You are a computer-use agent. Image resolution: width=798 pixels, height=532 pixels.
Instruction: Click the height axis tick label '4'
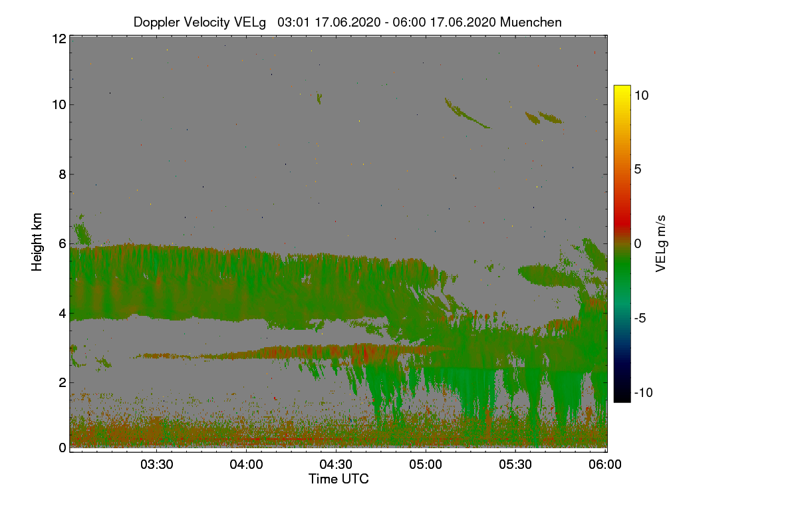point(63,313)
